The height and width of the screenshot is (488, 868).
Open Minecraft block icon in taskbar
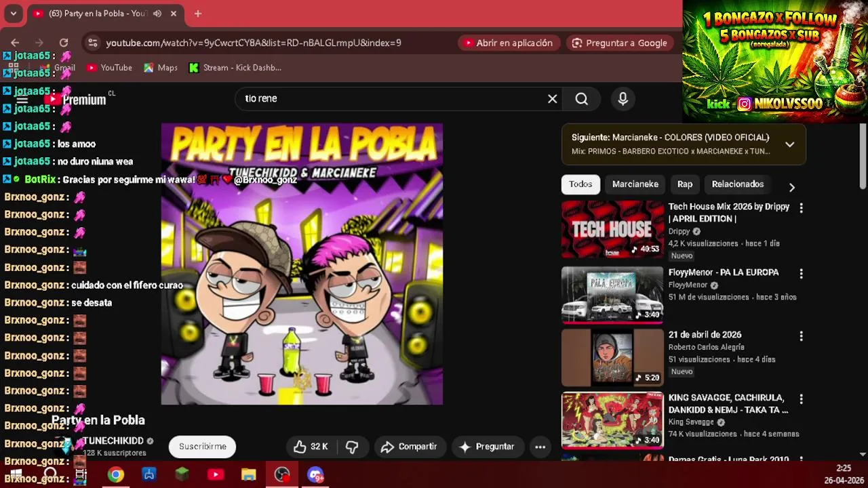pos(182,474)
